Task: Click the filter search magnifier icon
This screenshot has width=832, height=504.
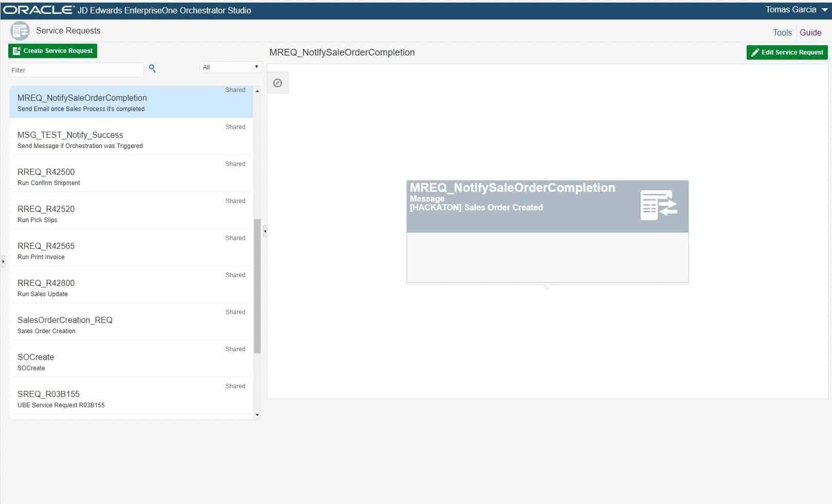Action: pos(152,68)
